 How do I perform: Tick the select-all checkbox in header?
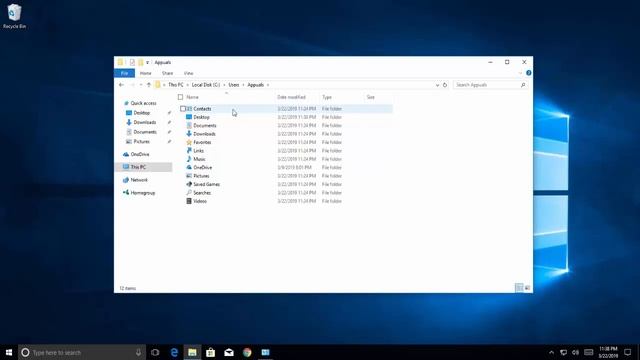(180, 97)
